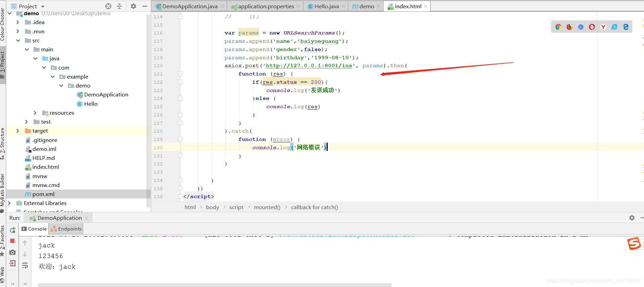Open in Safari browser icon
The height and width of the screenshot is (287, 644).
pos(581,27)
